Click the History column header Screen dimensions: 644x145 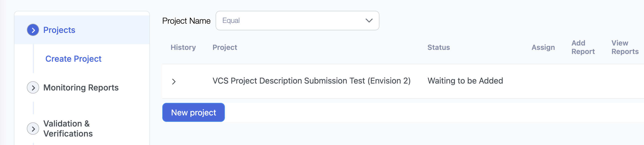click(x=183, y=47)
